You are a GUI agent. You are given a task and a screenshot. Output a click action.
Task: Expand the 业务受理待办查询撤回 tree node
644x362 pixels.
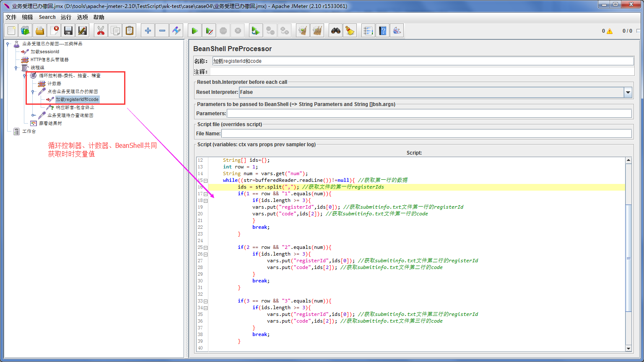[33, 115]
